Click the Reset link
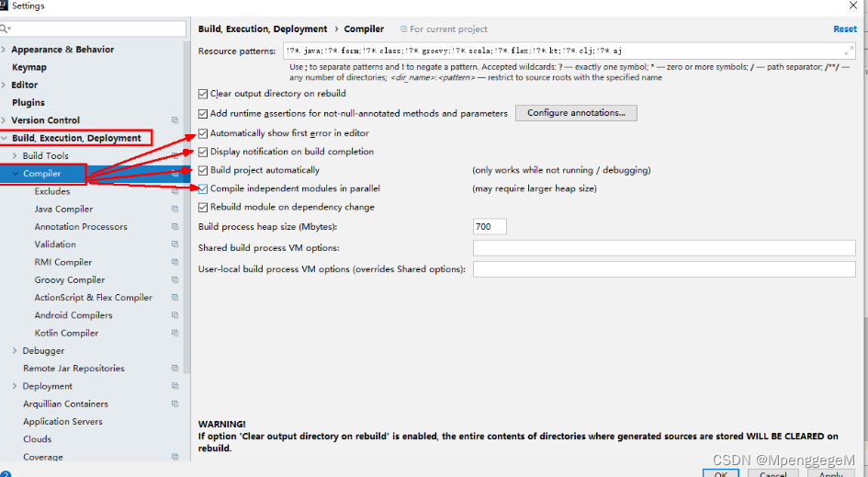868x477 pixels. (x=845, y=28)
